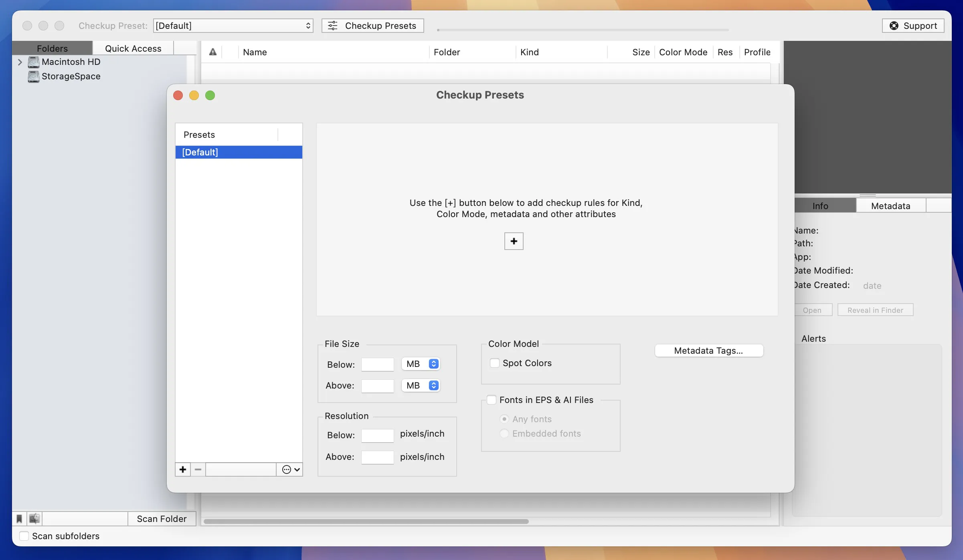Click the Reveal in Finder button
This screenshot has width=963, height=560.
[875, 310]
